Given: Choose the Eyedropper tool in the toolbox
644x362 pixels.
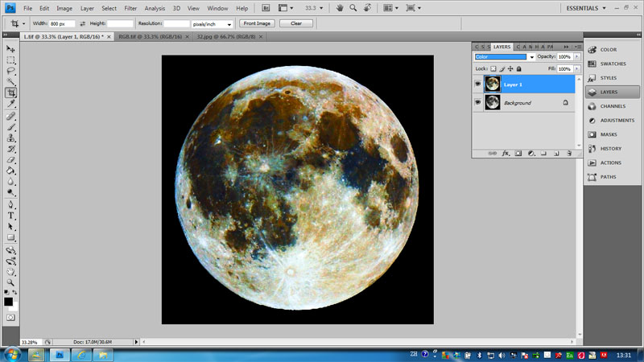Looking at the screenshot, I should 11,105.
